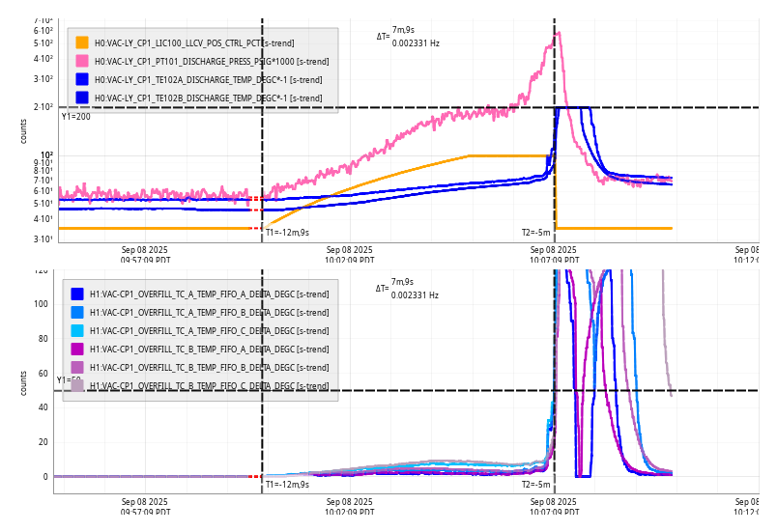This screenshot has width=777, height=532.
Task: Click the blue TE102B_DISCHARGE_TEMP legend swatch
Action: pos(82,98)
